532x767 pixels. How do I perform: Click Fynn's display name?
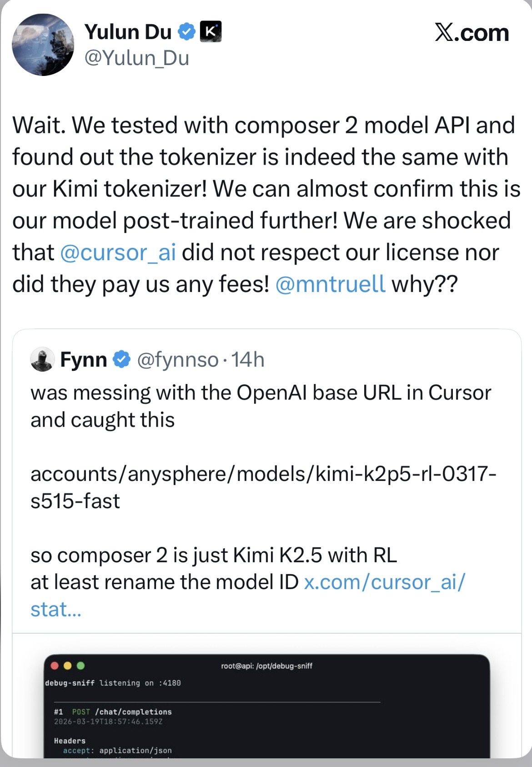click(84, 359)
